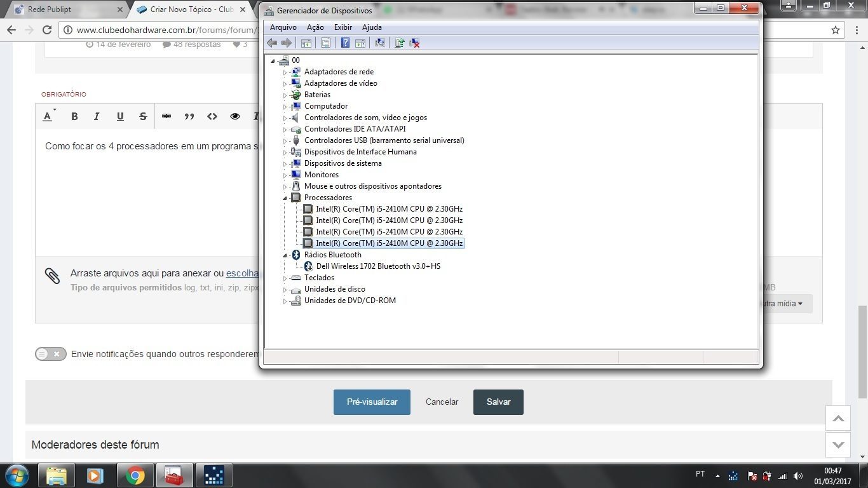
Task: Expand Adaptadores de vídeo
Action: 285,83
